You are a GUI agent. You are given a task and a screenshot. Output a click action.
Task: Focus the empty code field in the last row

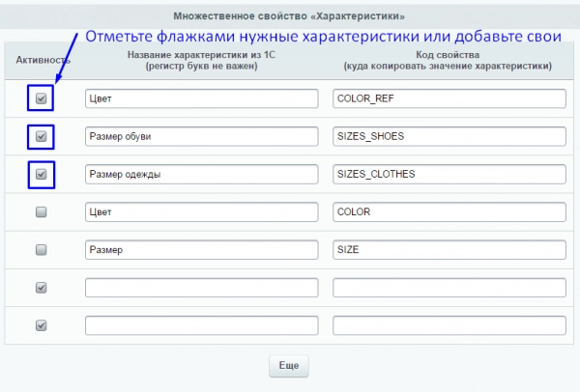(449, 325)
